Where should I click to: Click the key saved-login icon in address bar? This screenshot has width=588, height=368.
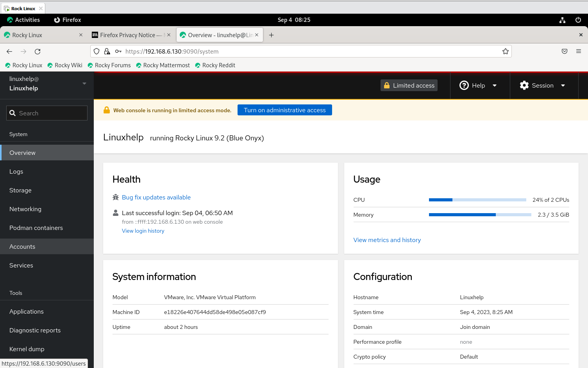point(118,51)
